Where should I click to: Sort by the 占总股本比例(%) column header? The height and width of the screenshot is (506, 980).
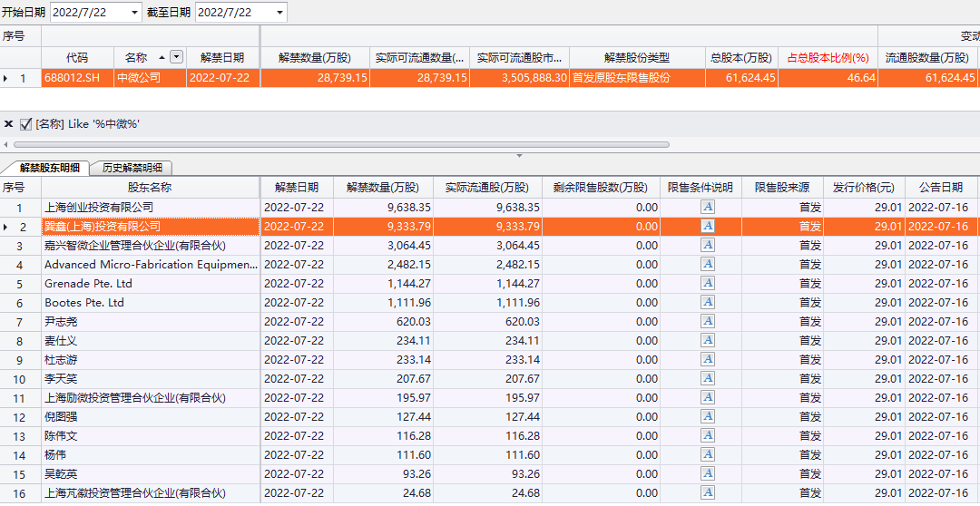(x=827, y=57)
